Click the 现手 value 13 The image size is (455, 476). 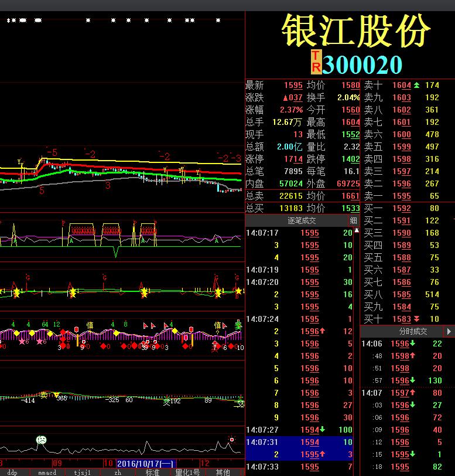(x=298, y=134)
